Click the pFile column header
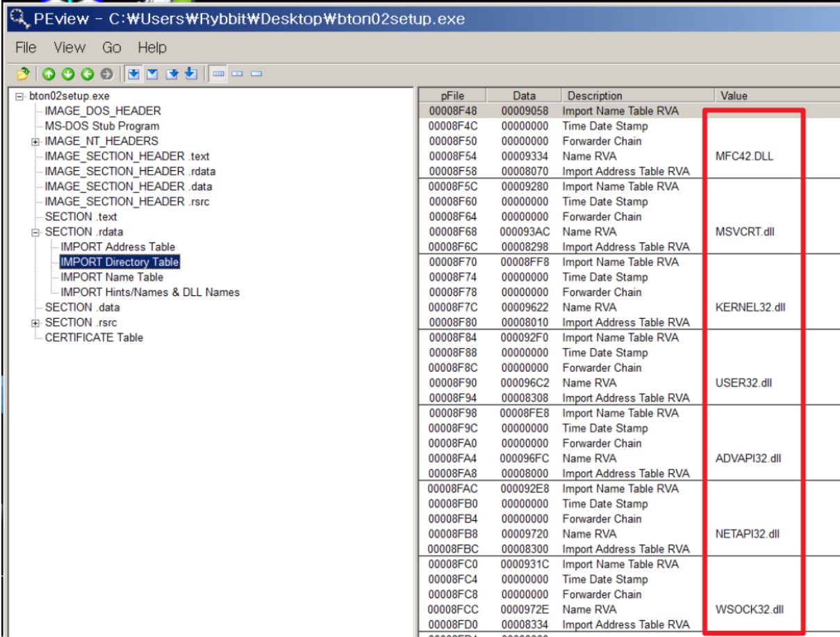Viewport: 840px width, 637px height. pos(452,96)
